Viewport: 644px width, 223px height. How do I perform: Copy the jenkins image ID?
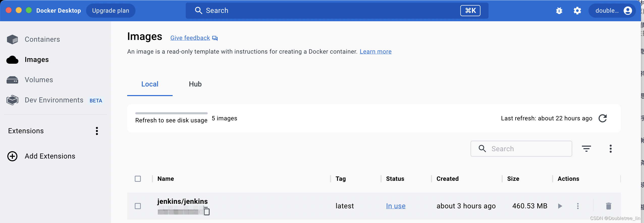(x=207, y=211)
